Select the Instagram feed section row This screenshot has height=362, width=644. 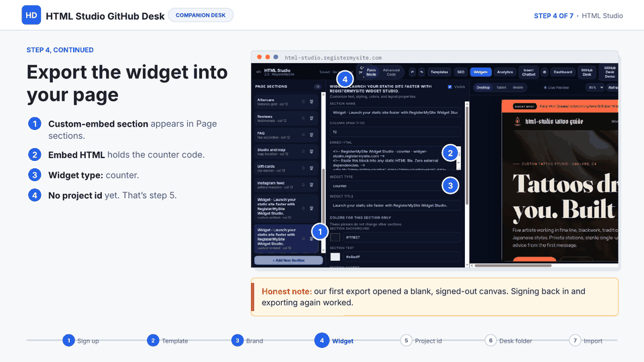286,185
